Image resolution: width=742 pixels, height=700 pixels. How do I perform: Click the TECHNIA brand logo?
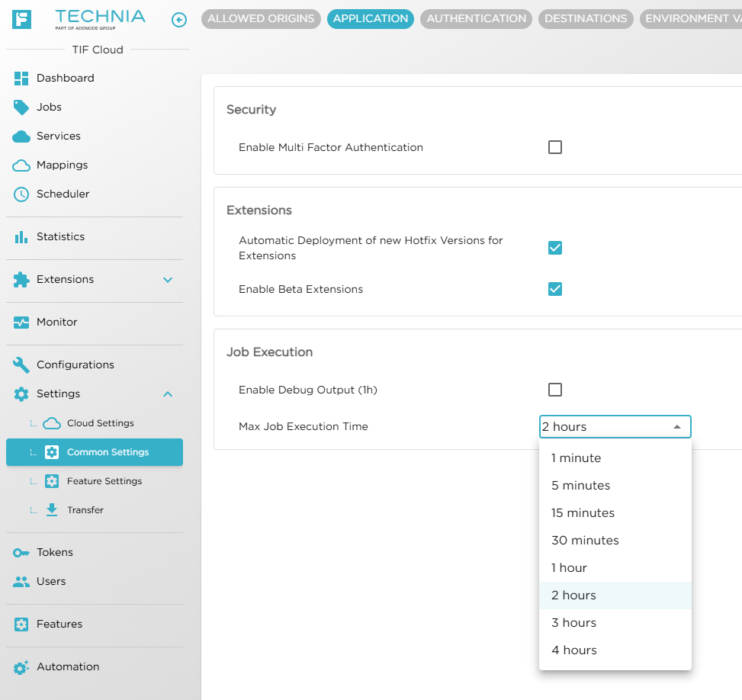100,19
